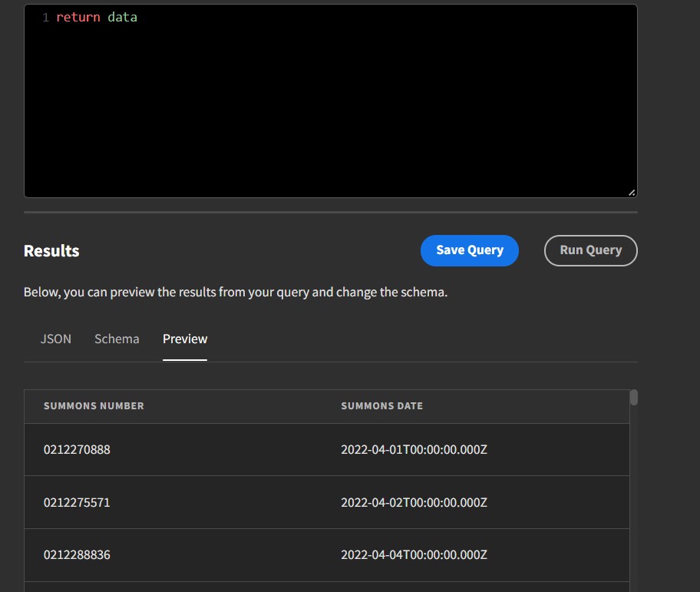Click the SUMMONS NUMBER column header

click(94, 406)
